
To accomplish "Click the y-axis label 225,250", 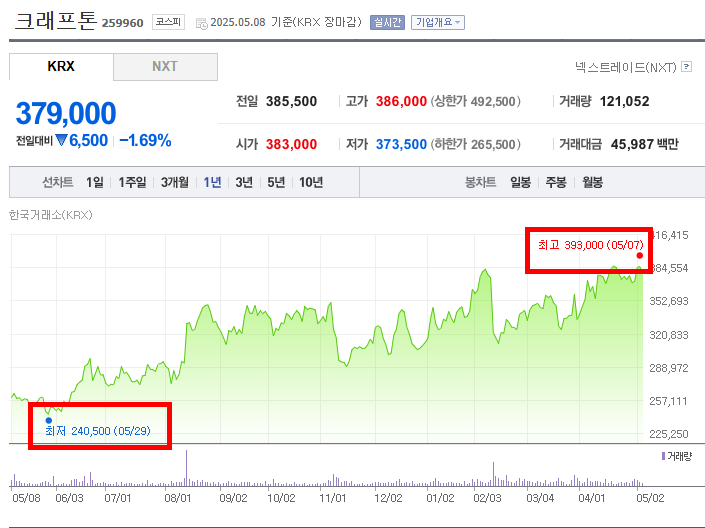I will [x=669, y=434].
